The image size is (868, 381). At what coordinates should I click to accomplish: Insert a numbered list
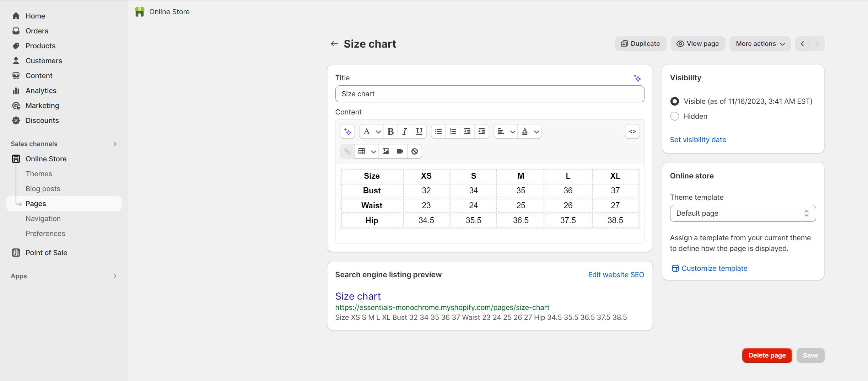coord(453,132)
